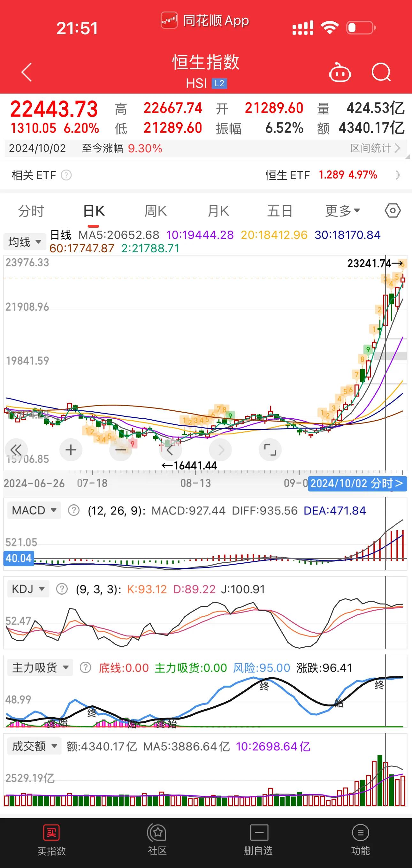Tap DEA:471.84 MACD value

tap(335, 511)
